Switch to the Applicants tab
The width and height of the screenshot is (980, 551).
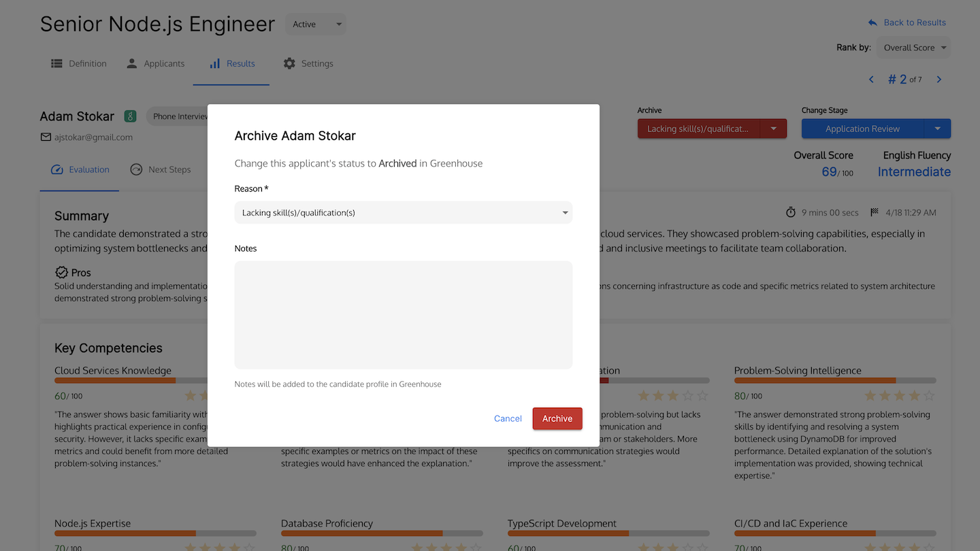click(x=156, y=63)
